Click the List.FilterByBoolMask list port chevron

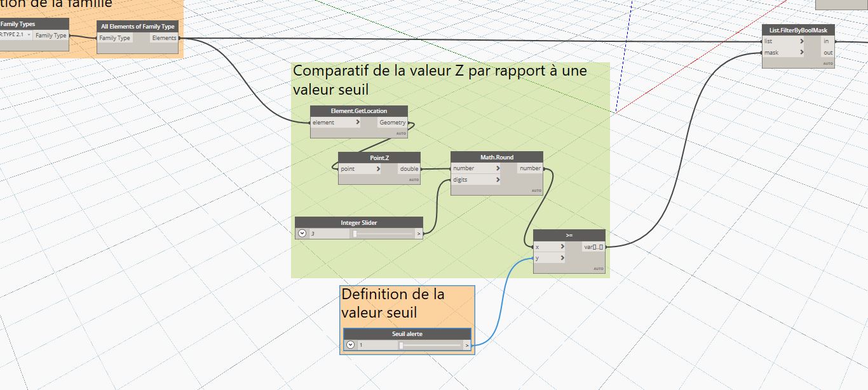801,41
